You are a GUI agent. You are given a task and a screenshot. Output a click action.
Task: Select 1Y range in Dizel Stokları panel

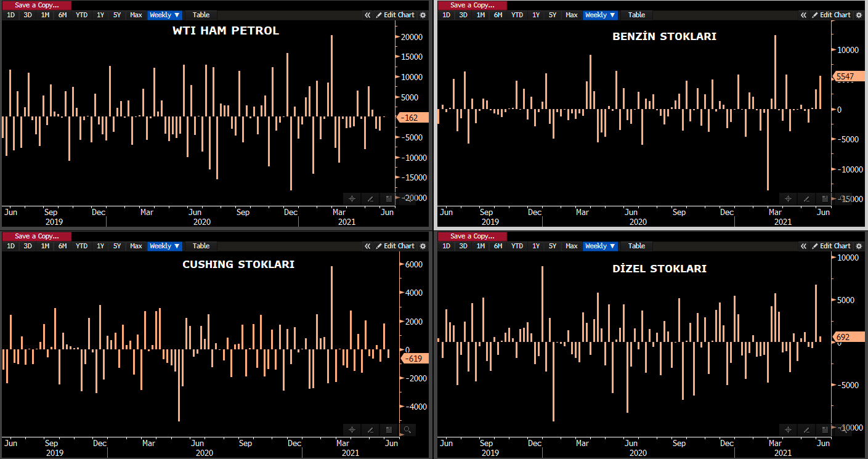coord(536,246)
